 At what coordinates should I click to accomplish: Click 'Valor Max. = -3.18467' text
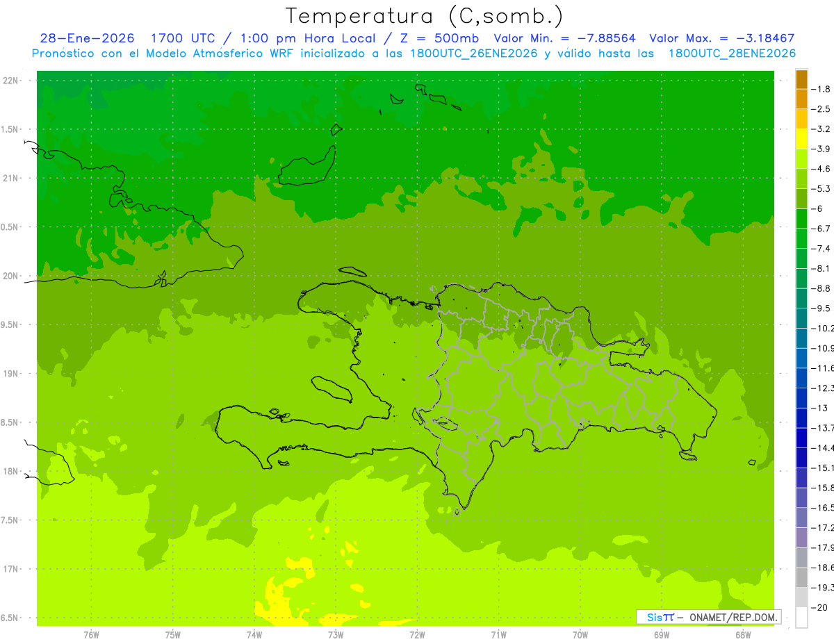coord(721,38)
